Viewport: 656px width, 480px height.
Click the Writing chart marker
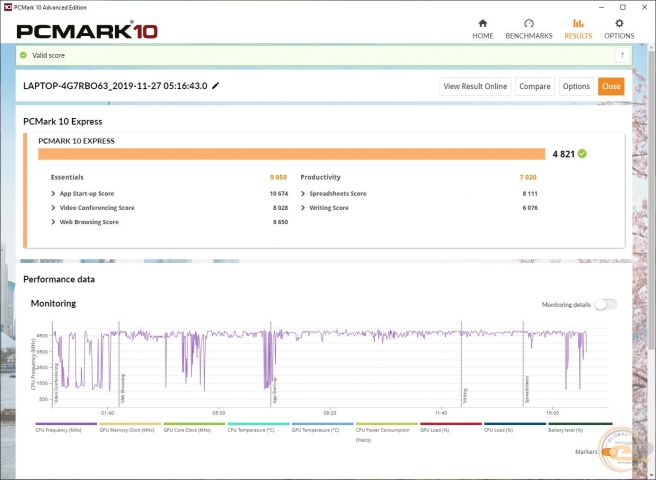pyautogui.click(x=465, y=396)
